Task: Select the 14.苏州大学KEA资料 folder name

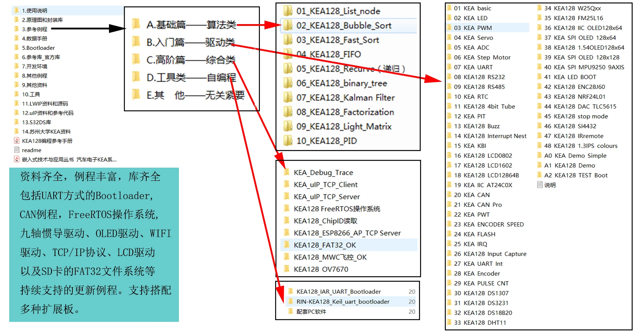Action: point(46,132)
